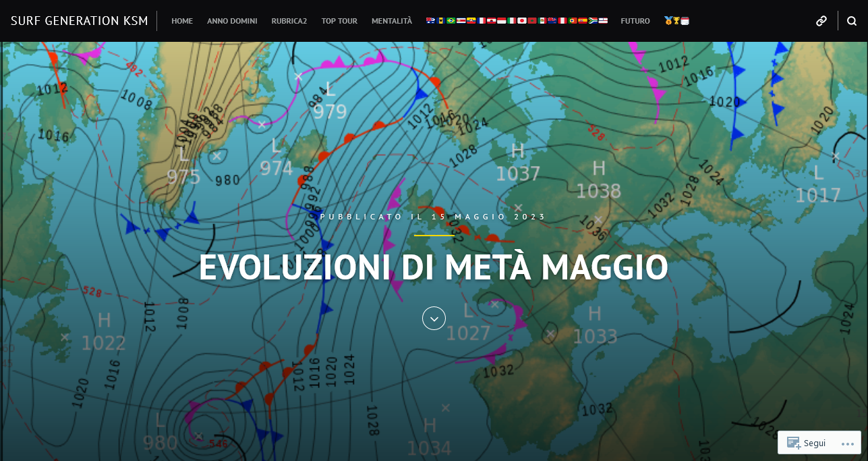This screenshot has width=868, height=461.
Task: Navigate to the FUTURO menu item
Action: tap(635, 21)
